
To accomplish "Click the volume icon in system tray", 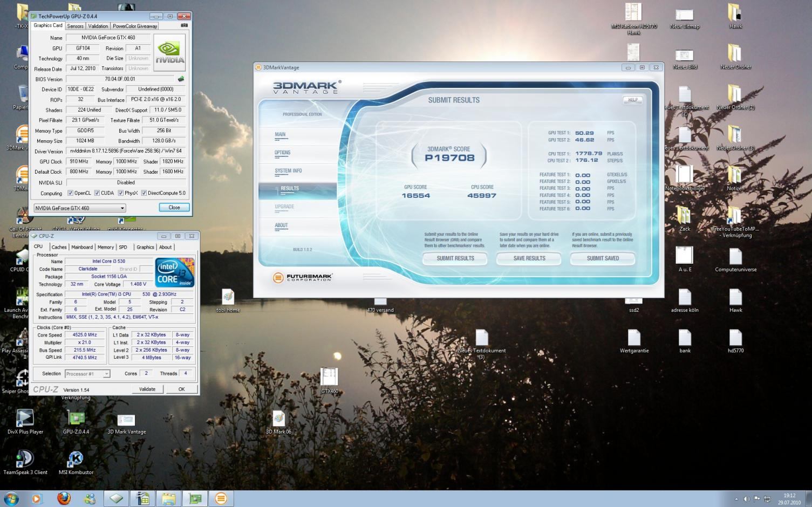I will (x=746, y=499).
